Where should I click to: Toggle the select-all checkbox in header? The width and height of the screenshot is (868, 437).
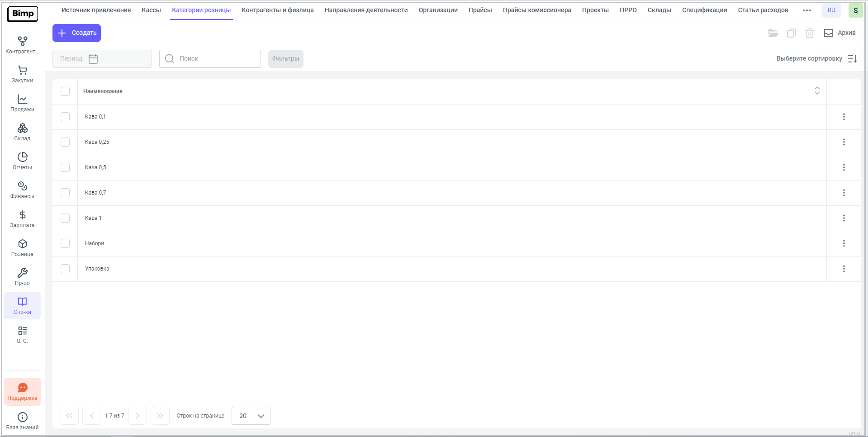pos(65,91)
